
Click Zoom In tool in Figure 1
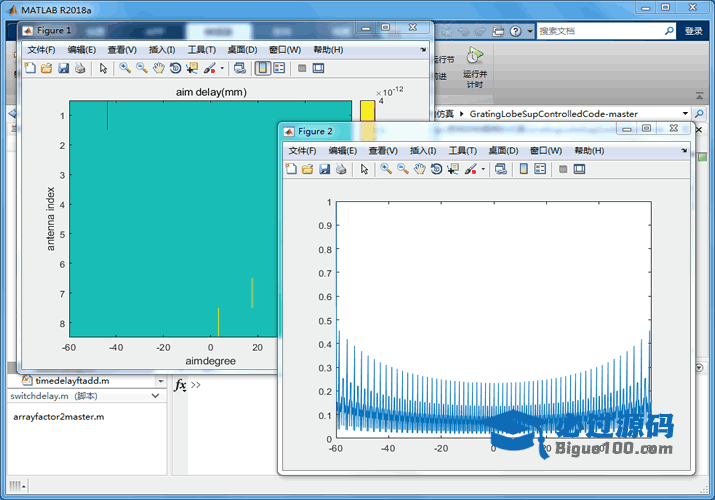(125, 69)
